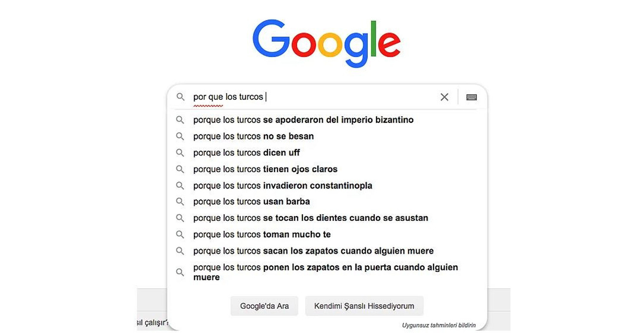Click magnifier icon beside 'no se besan' suggestion

(180, 136)
